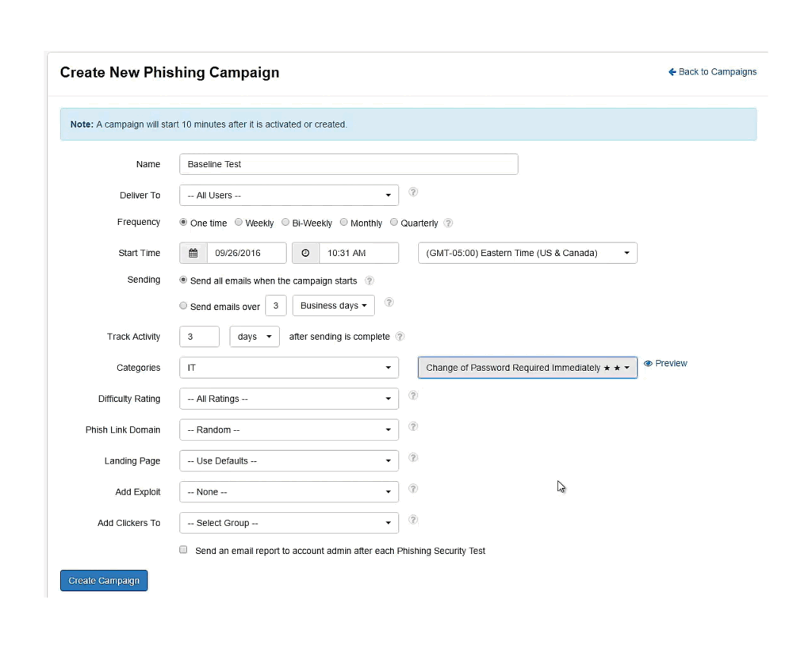The height and width of the screenshot is (649, 812).
Task: Expand the Eastern Time timezone dropdown
Action: (527, 254)
